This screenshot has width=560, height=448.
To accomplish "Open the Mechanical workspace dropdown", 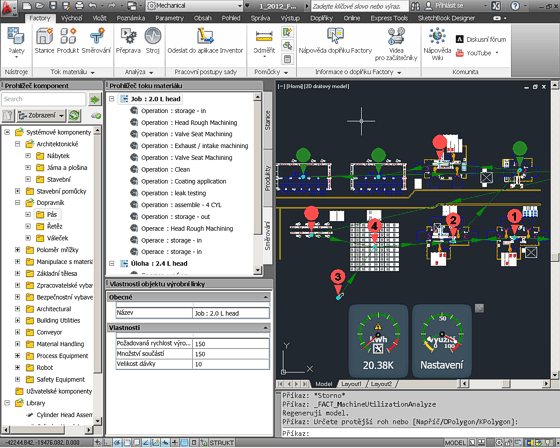I will (x=195, y=6).
